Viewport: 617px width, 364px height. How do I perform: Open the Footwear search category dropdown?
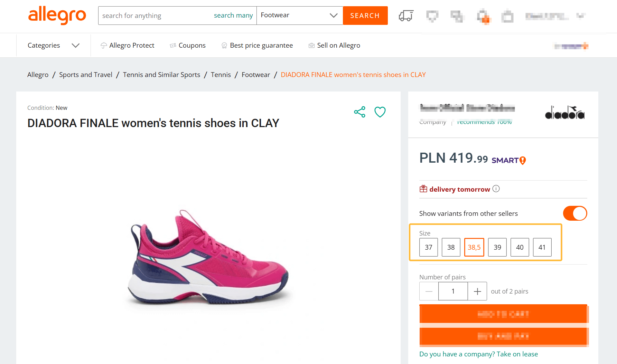[x=300, y=16]
